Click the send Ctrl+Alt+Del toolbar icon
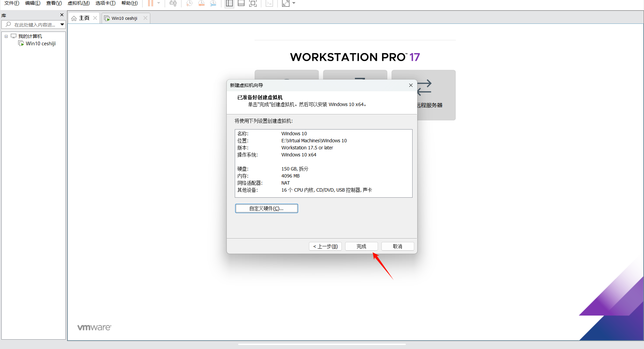The height and width of the screenshot is (349, 644). pos(173,3)
